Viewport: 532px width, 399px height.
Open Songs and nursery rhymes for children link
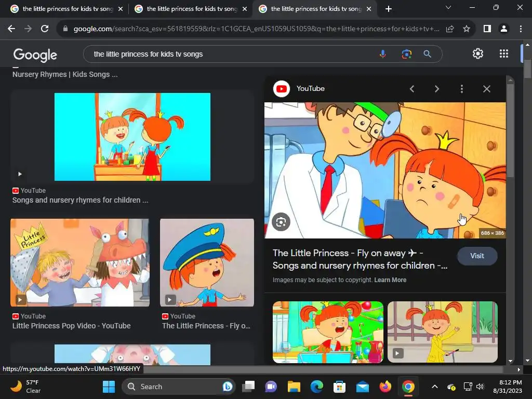tap(80, 200)
